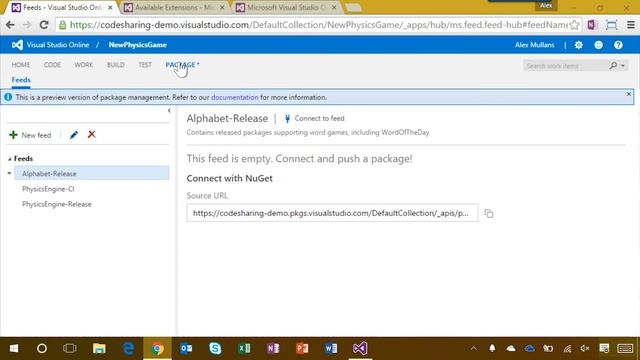Copy the Source URL with copy icon
Screen dimensions: 640x360
[x=489, y=213]
